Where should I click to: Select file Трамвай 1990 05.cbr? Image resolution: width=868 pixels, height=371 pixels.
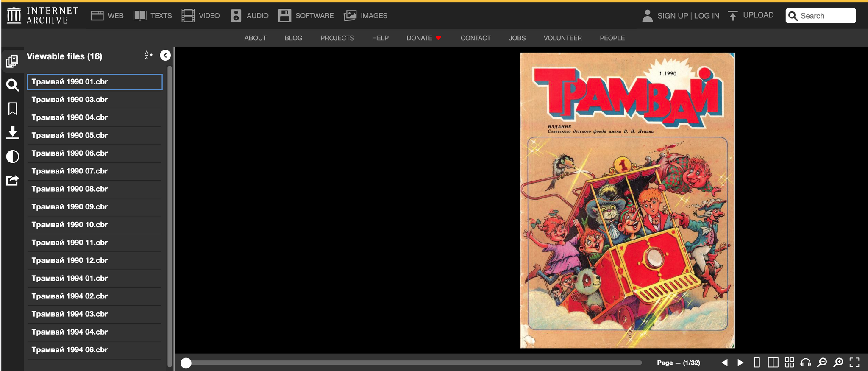95,135
